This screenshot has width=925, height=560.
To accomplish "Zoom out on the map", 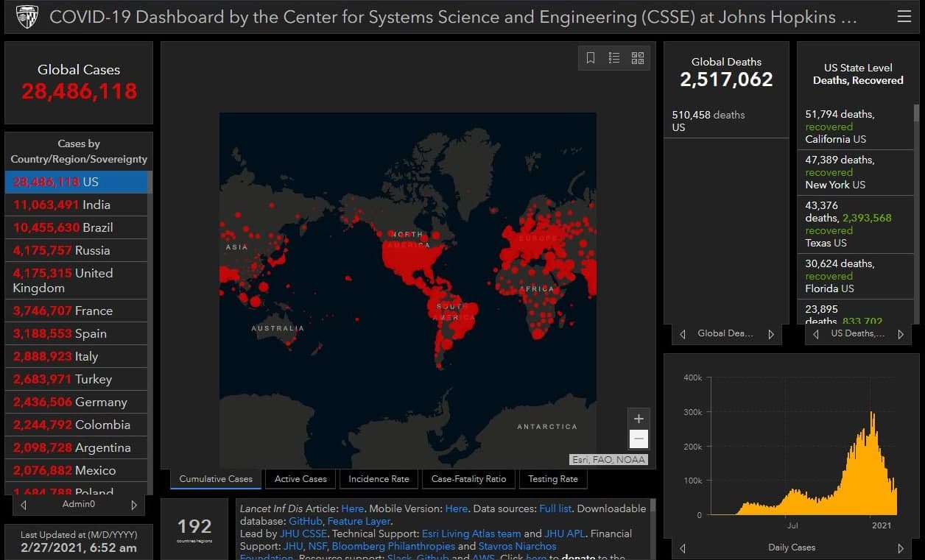I will (639, 439).
